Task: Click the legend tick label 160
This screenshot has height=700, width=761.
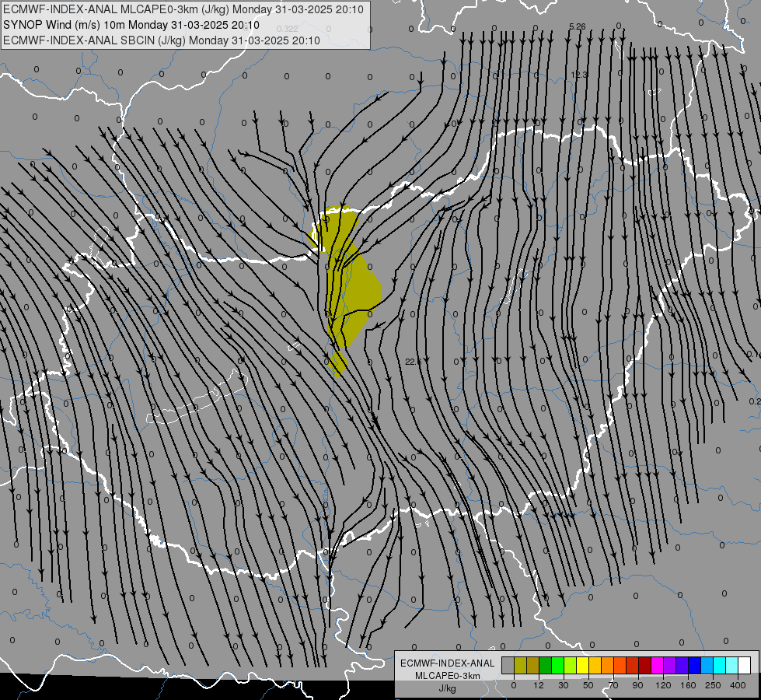Action: click(x=688, y=685)
